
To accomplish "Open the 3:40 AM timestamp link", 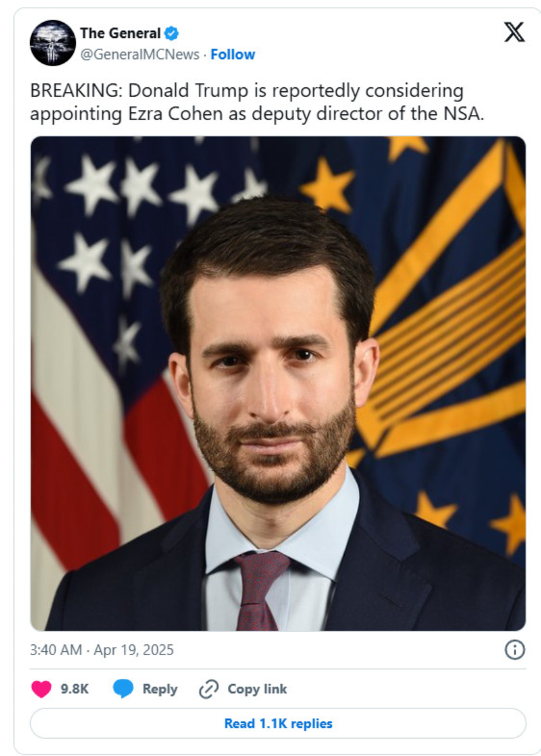I will coord(55,650).
